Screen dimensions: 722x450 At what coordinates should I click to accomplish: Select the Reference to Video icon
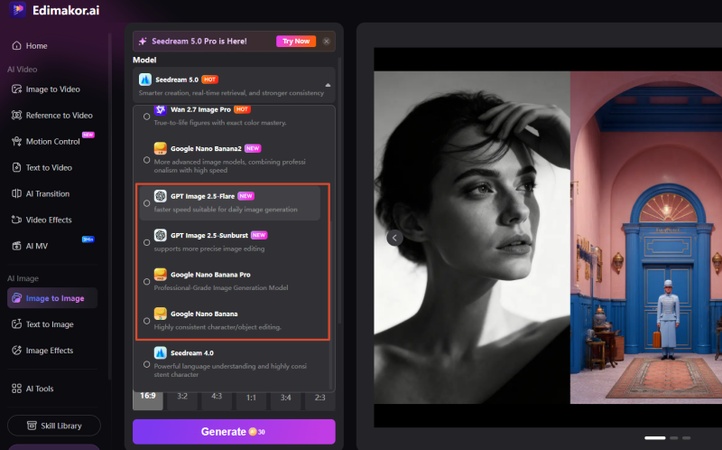(x=17, y=115)
